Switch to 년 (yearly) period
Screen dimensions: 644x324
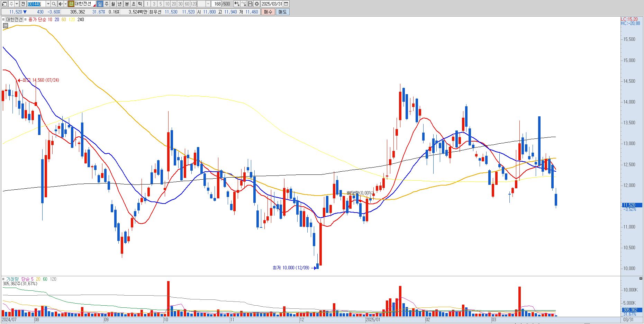120,4
